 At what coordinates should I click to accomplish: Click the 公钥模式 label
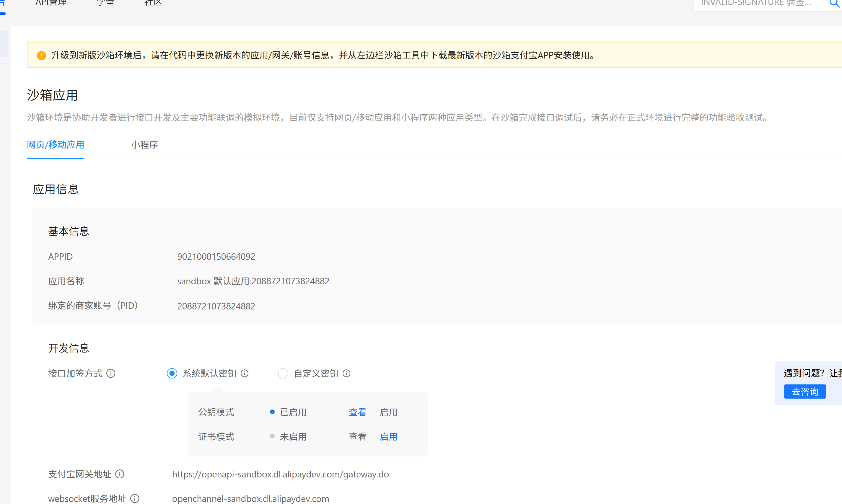pos(216,412)
